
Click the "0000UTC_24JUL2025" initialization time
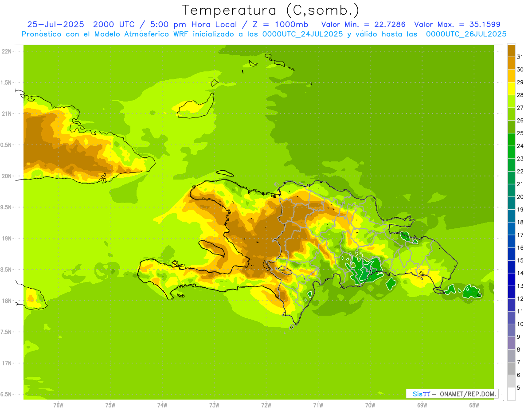click(303, 34)
